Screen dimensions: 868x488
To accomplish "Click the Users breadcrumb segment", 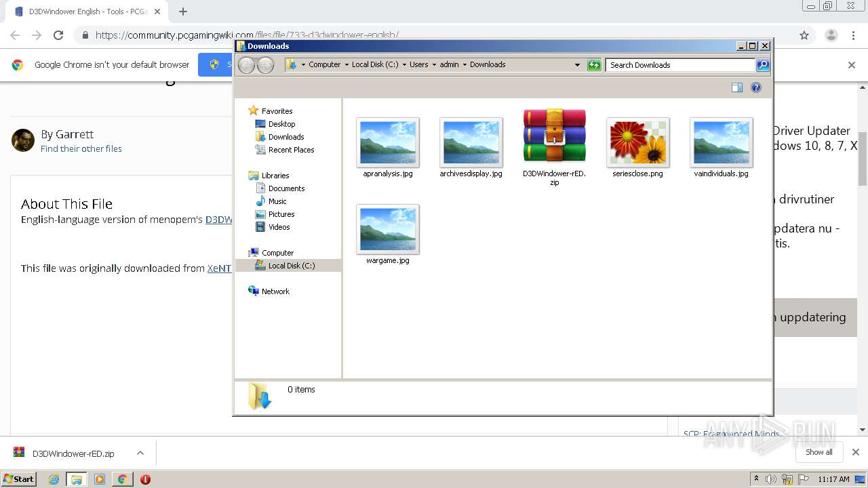I will coord(419,65).
